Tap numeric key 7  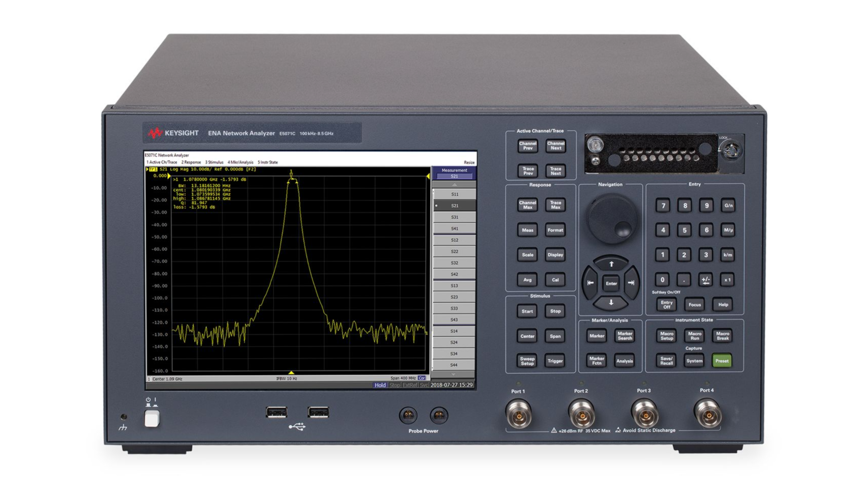663,206
